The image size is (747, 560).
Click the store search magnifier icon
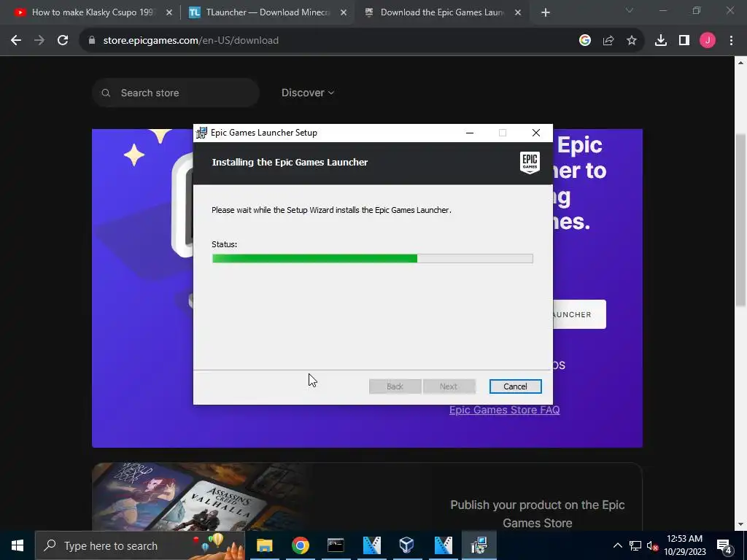pos(106,93)
